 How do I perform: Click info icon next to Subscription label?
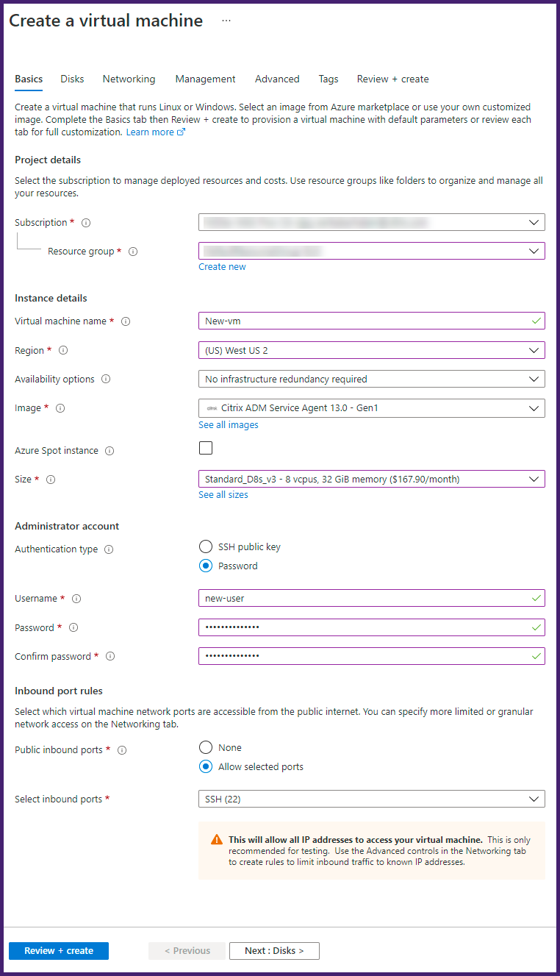click(x=86, y=223)
